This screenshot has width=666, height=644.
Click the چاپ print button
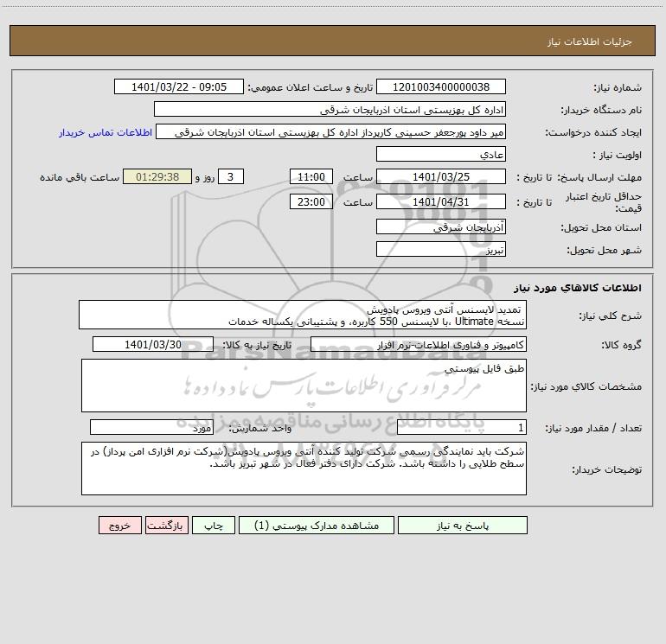click(214, 525)
